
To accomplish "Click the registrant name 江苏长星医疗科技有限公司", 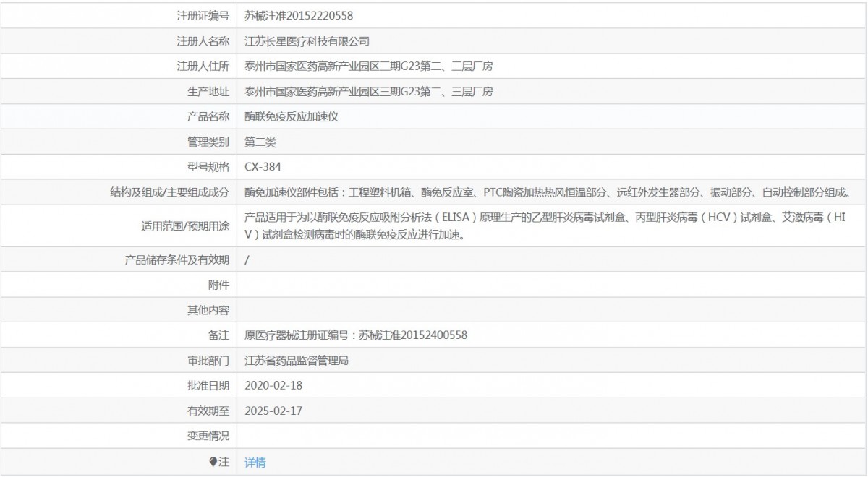I will 307,41.
